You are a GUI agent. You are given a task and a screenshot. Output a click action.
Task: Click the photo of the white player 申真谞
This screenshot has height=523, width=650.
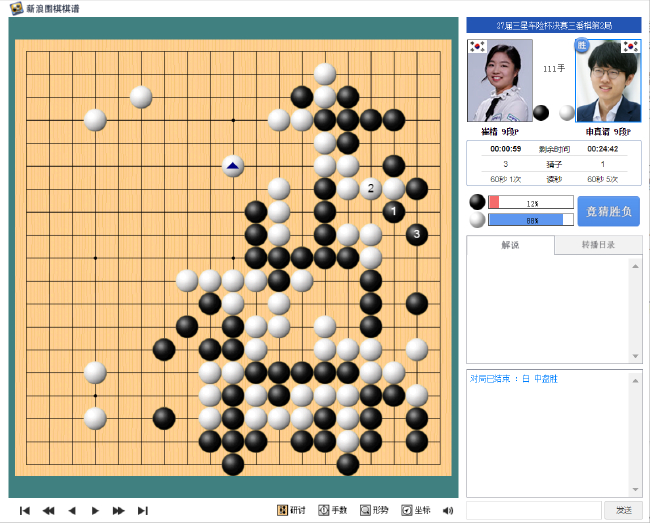pos(609,80)
